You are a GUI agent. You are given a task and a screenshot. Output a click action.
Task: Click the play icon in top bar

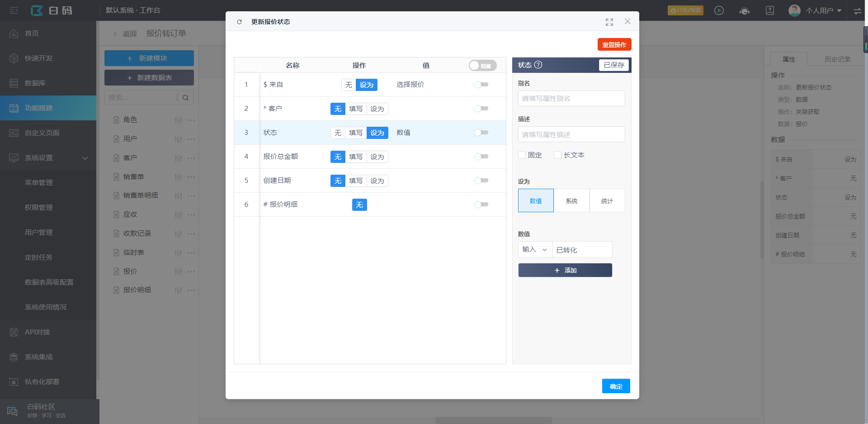[x=719, y=10]
